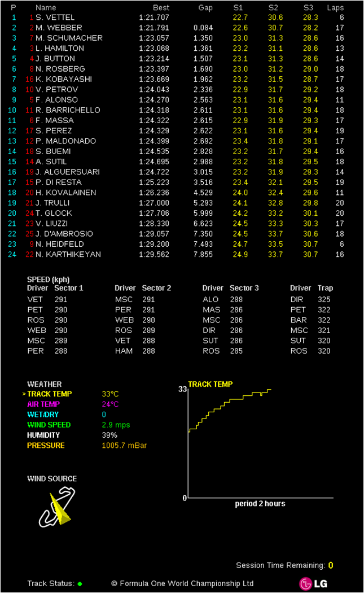Click the TRACK TEMP graph title
The image size is (364, 593).
[210, 384]
